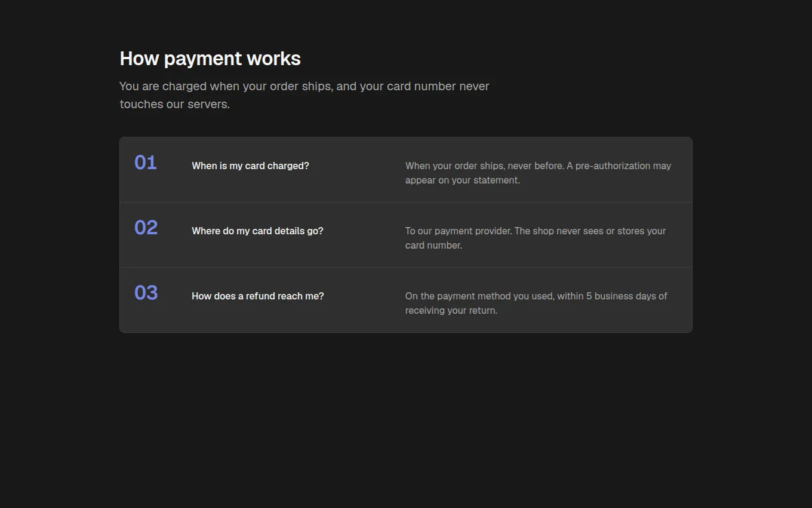This screenshot has width=812, height=508.
Task: Click the answer mentioning pre-authorization on your statement
Action: [539, 173]
